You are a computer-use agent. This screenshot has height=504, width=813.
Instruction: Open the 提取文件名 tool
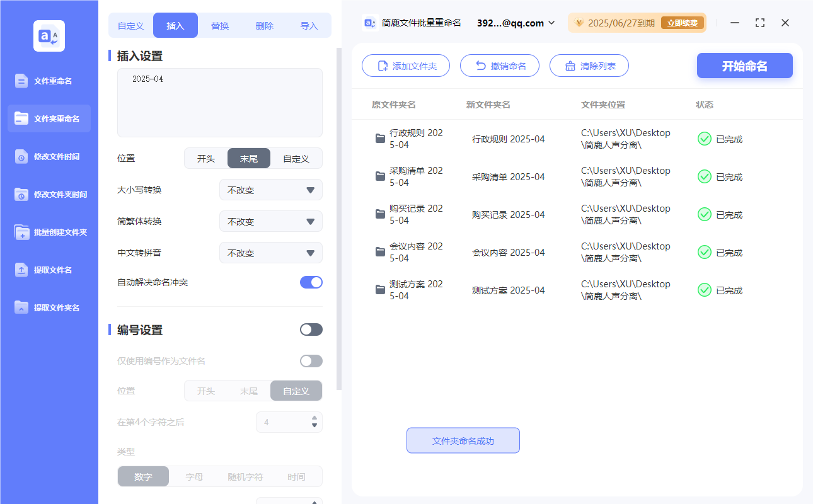(x=49, y=270)
